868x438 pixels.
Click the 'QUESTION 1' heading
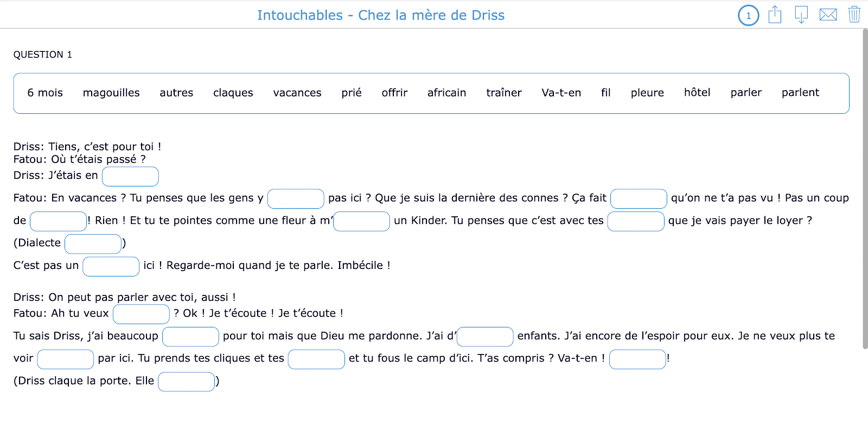(43, 55)
